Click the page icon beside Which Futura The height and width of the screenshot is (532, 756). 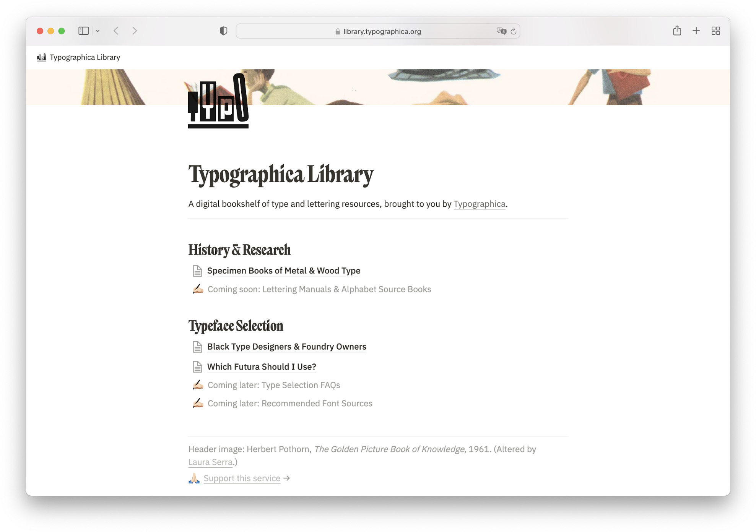[197, 367]
